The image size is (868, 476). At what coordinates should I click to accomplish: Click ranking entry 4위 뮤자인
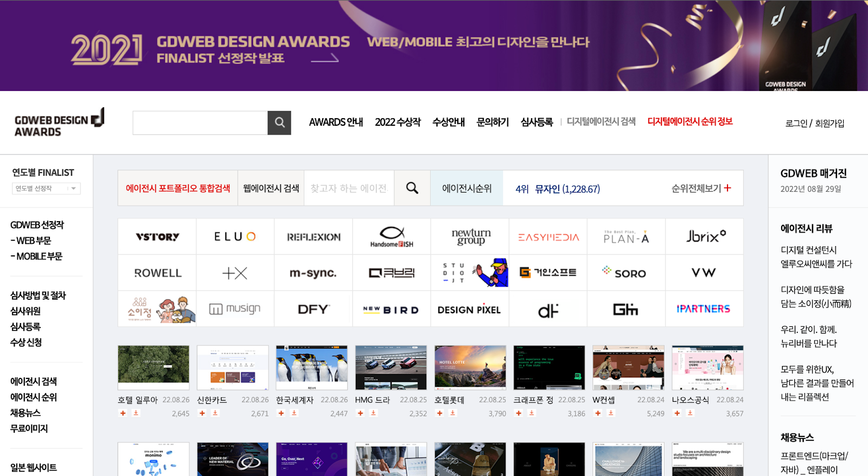558,189
